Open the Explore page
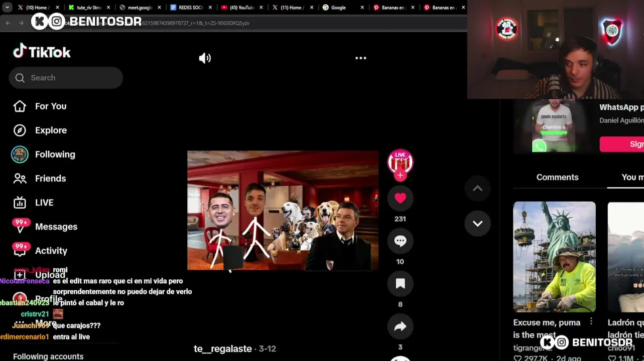This screenshot has height=361, width=644. pos(51,130)
